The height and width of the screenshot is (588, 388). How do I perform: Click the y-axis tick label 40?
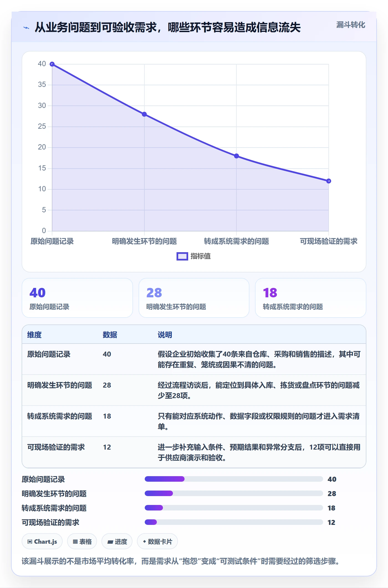[x=42, y=64]
